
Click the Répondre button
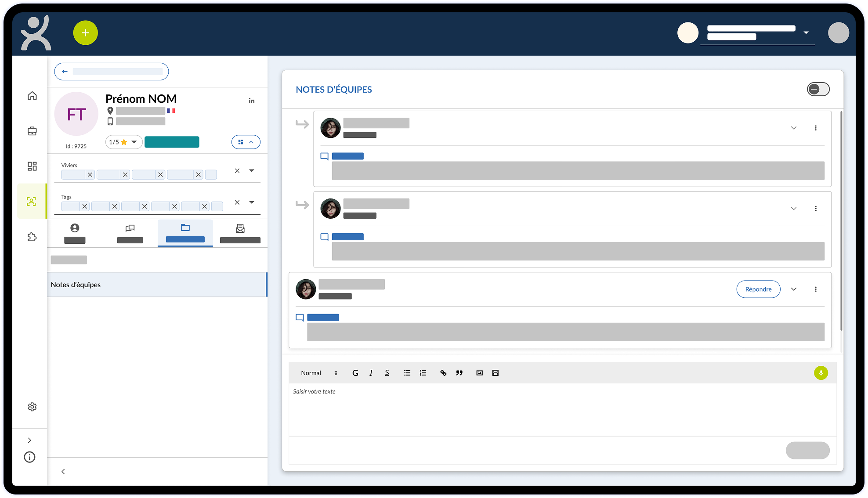pyautogui.click(x=758, y=289)
